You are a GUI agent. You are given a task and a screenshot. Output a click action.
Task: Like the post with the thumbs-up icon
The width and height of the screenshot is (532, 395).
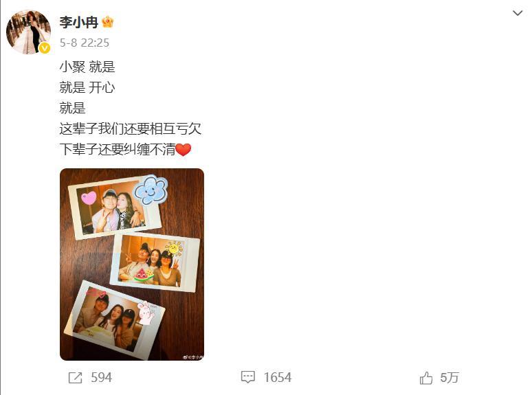[426, 378]
